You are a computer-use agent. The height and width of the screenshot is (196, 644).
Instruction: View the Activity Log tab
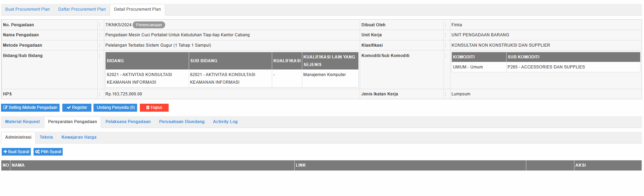[x=225, y=122]
